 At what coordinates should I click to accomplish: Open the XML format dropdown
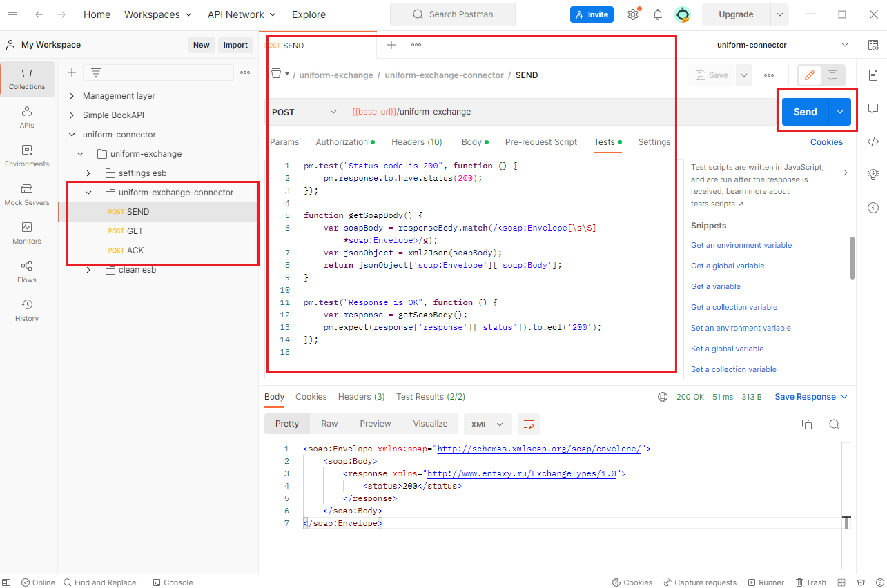pos(487,424)
